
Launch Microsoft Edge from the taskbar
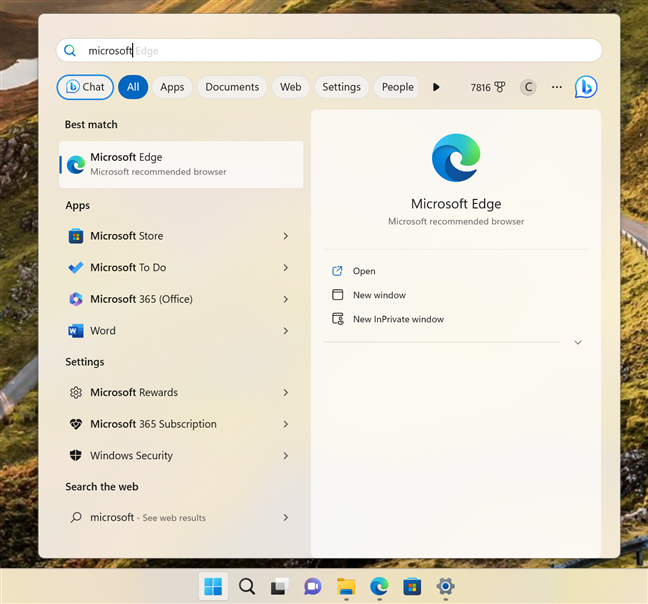[379, 586]
